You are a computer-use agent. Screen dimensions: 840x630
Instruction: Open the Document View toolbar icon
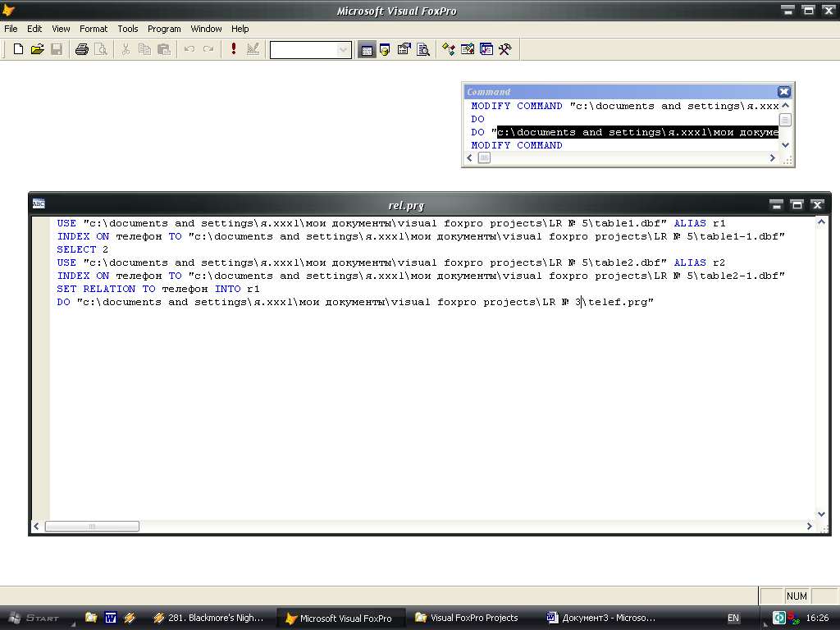tap(423, 49)
